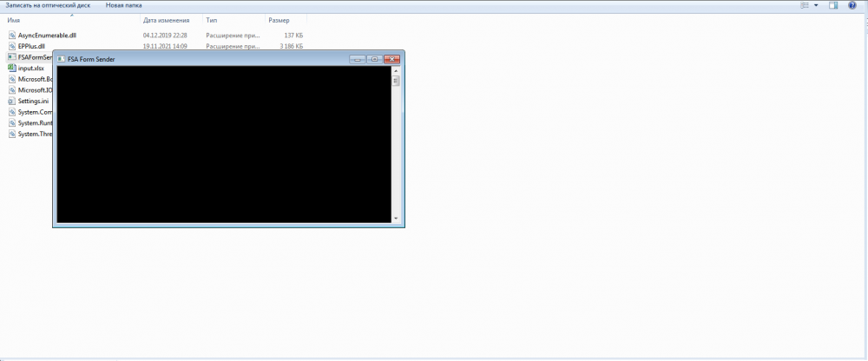The height and width of the screenshot is (361, 868).
Task: Click the AsyncEnumerable.dll file icon
Action: (12, 36)
